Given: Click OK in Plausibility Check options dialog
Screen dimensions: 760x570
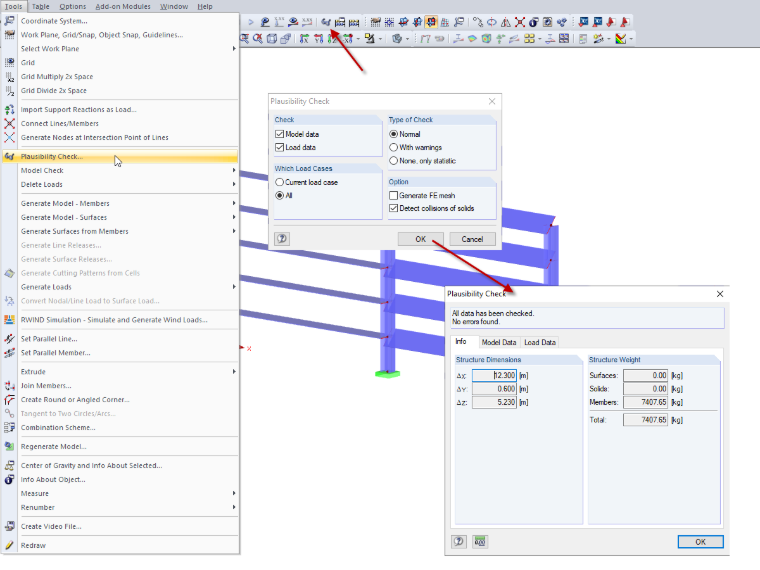Looking at the screenshot, I should [421, 239].
